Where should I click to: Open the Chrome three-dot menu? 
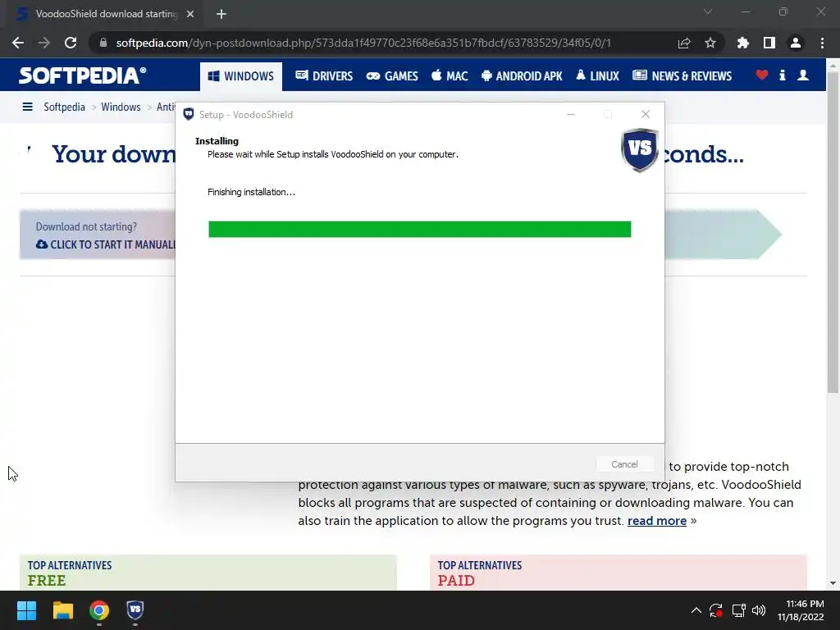tap(822, 43)
